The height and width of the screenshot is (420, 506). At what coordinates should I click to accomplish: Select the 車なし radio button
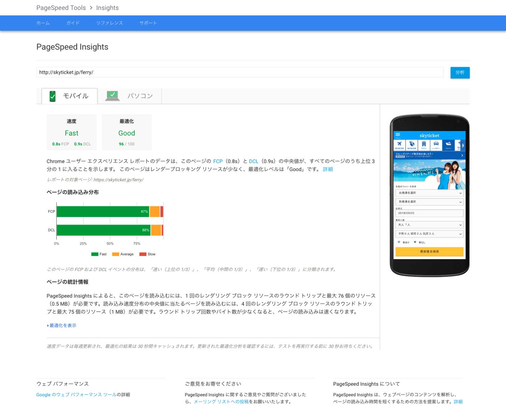click(x=415, y=242)
